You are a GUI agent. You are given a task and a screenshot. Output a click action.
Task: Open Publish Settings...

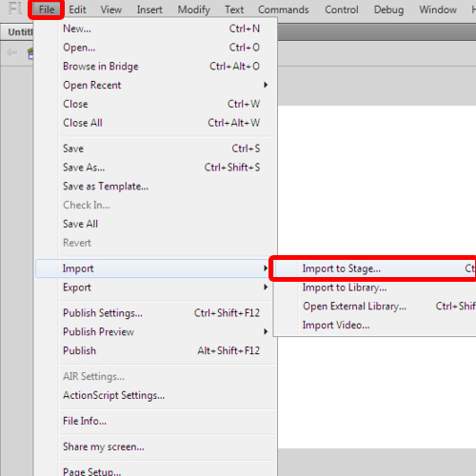coord(155,313)
